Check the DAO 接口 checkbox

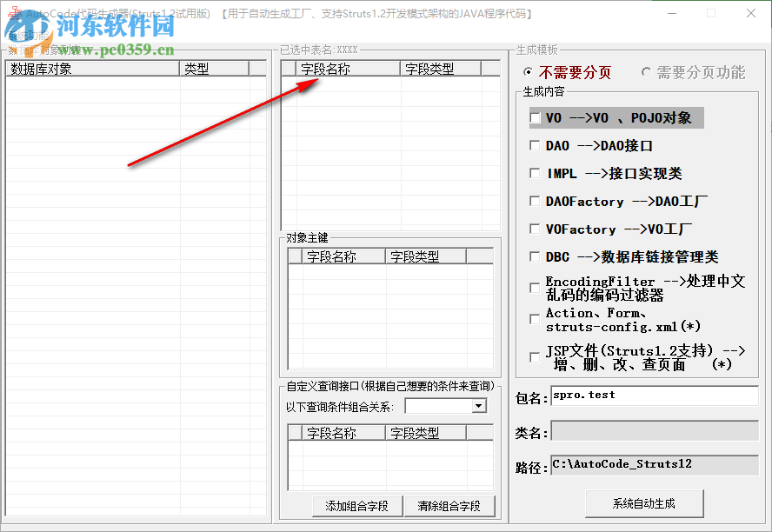point(534,145)
